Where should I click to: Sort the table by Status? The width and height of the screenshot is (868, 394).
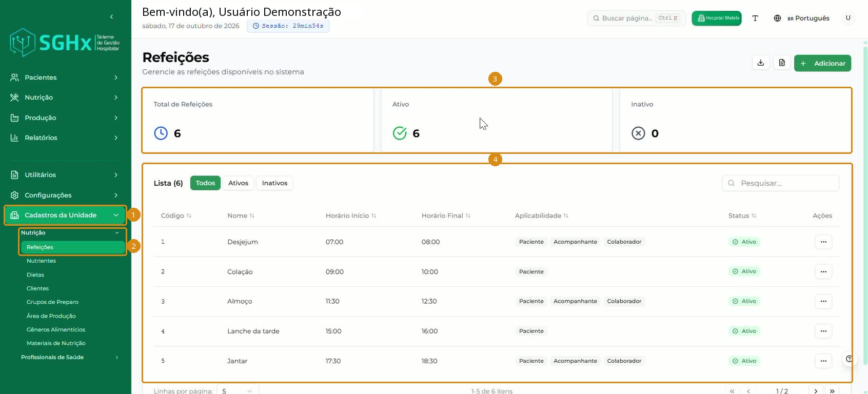[742, 215]
